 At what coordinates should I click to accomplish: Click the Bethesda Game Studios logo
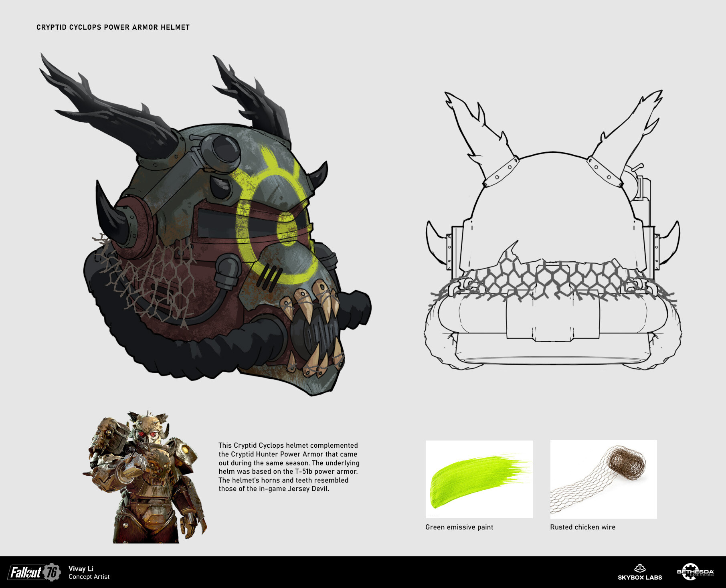[x=695, y=572]
